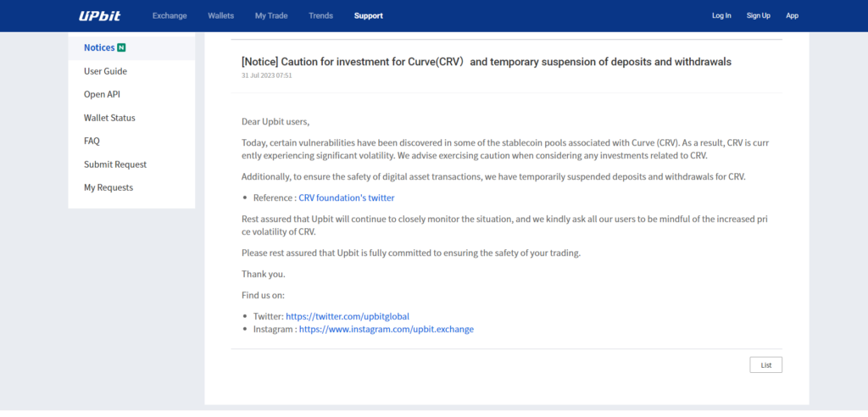The image size is (868, 417).
Task: Open My Requests from sidebar
Action: point(108,187)
